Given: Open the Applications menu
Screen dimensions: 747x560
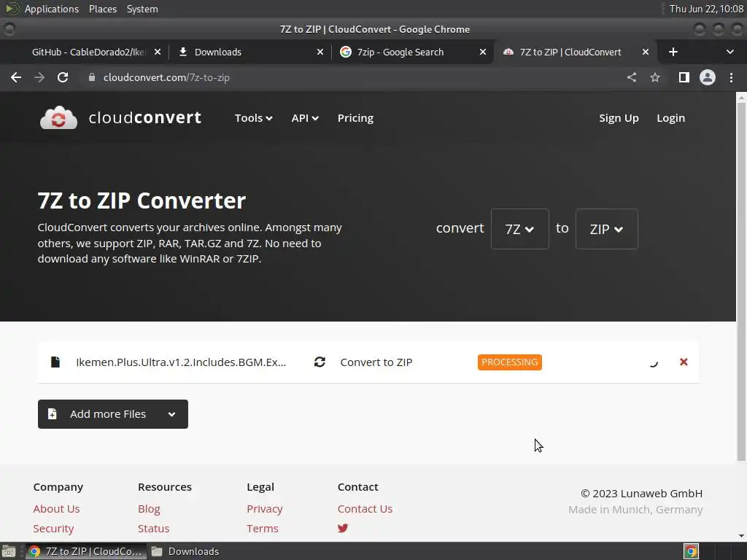Looking at the screenshot, I should 52,9.
